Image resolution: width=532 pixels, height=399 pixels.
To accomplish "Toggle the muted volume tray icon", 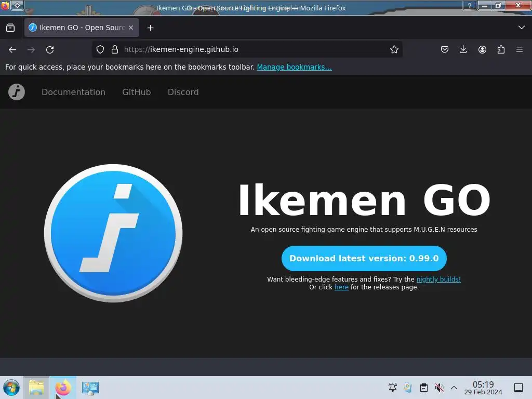I will [439, 388].
